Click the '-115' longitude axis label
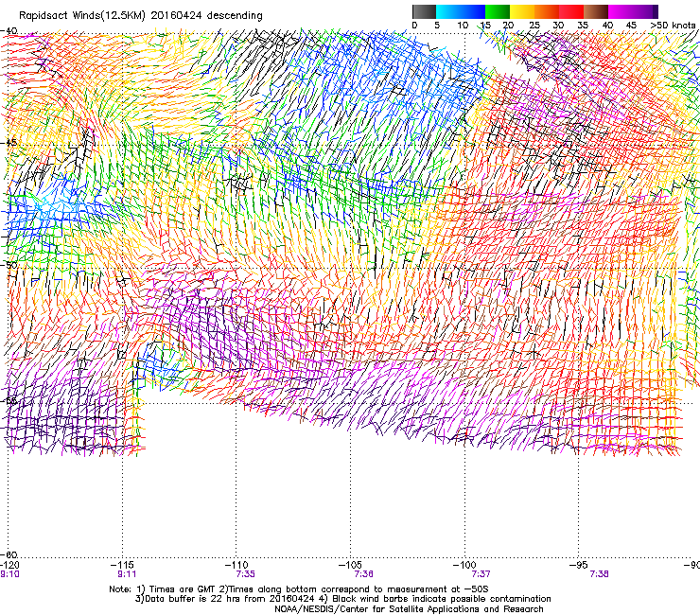 tap(123, 566)
